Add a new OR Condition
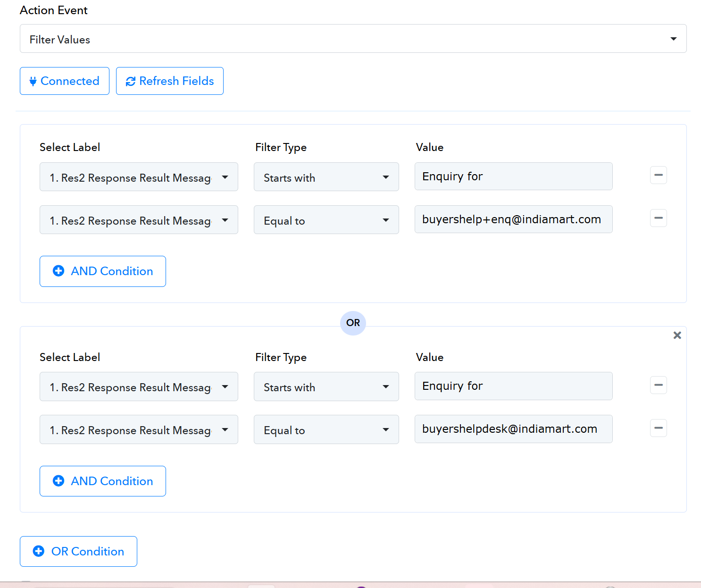 [78, 551]
